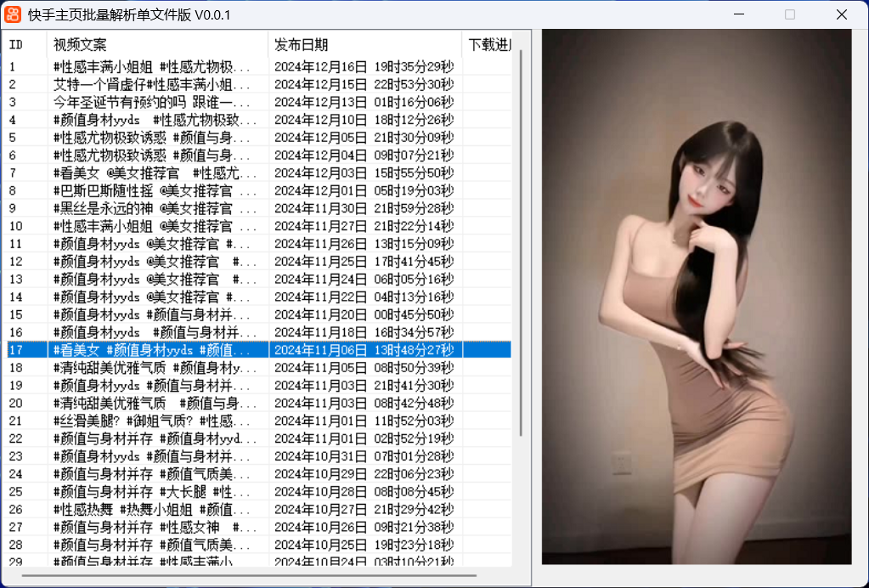Screen dimensions: 869x588
Task: Click the Kuaishou app icon in title bar
Action: [14, 14]
